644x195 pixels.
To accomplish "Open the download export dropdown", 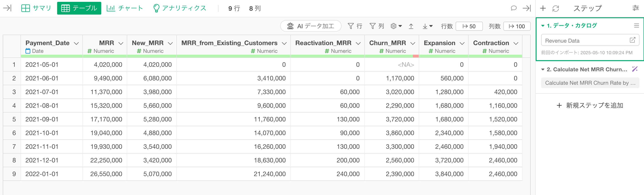I will tap(427, 26).
